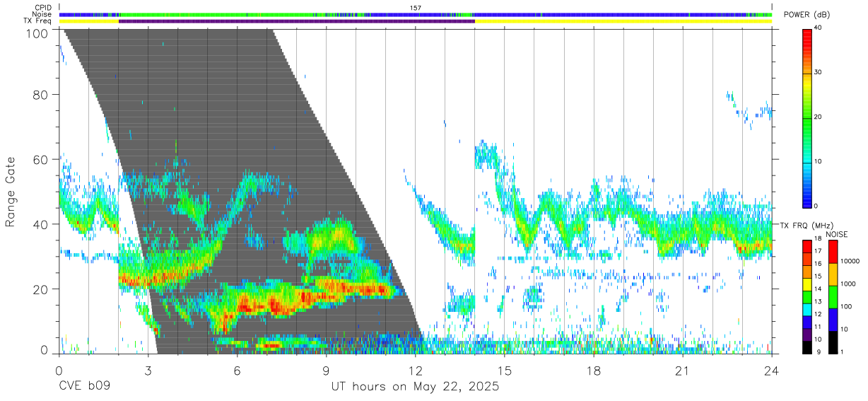Select the TX frequency color bar
The width and height of the screenshot is (868, 401).
coord(807,296)
